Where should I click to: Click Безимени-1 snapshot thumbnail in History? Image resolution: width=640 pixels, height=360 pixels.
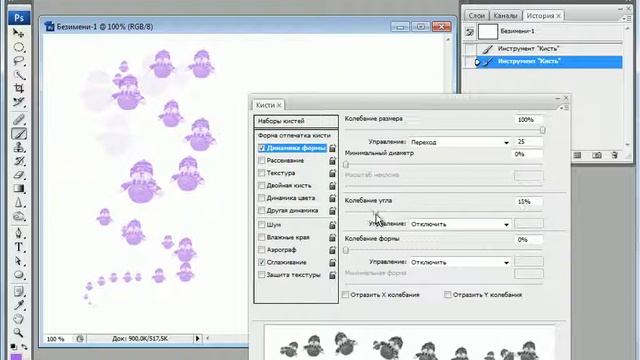[488, 31]
